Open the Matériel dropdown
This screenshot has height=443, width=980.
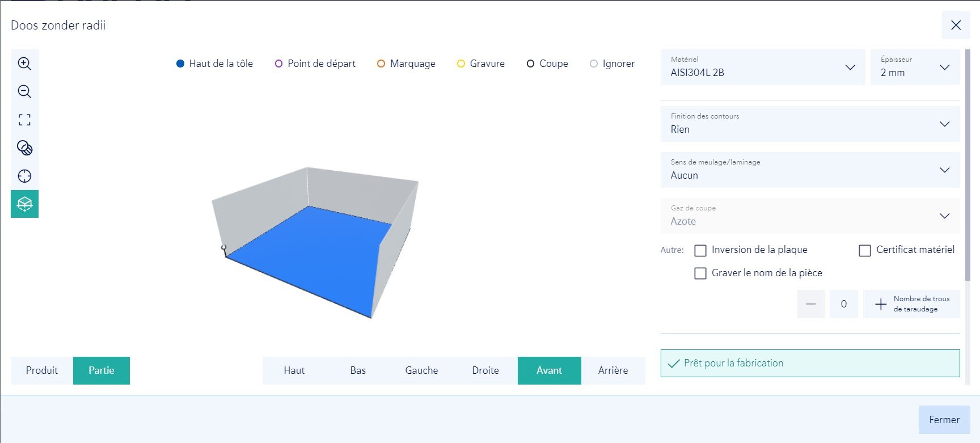tap(762, 67)
